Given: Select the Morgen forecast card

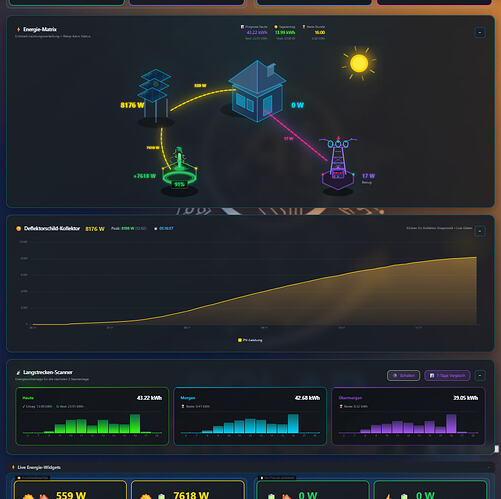Looking at the screenshot, I should 250,416.
